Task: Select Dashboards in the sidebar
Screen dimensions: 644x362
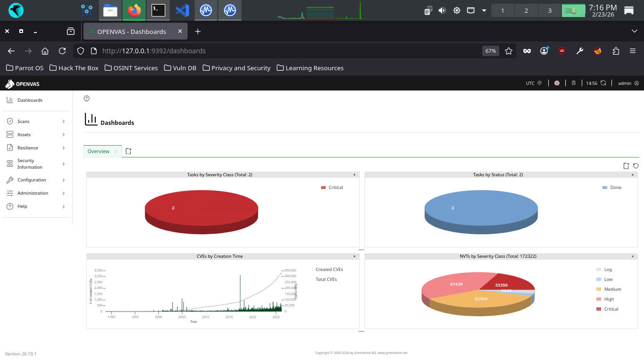Action: [x=30, y=100]
